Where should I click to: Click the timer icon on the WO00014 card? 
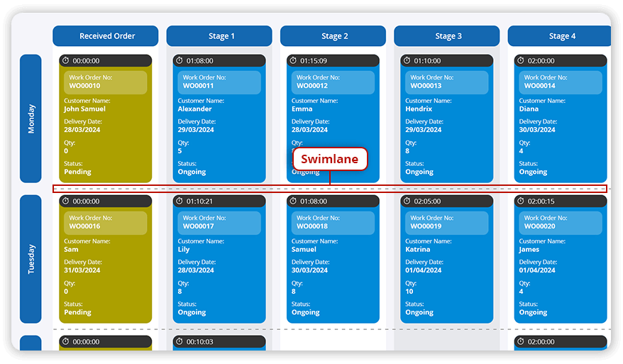520,61
